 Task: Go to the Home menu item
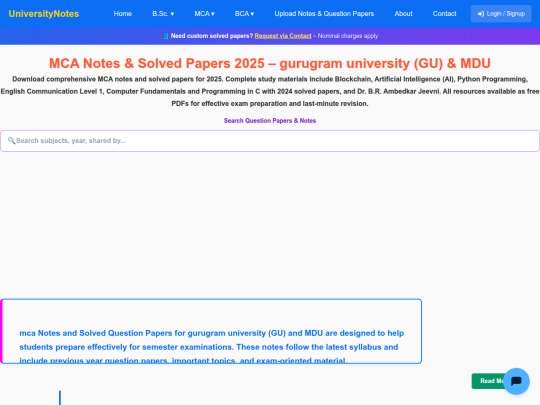pyautogui.click(x=123, y=14)
